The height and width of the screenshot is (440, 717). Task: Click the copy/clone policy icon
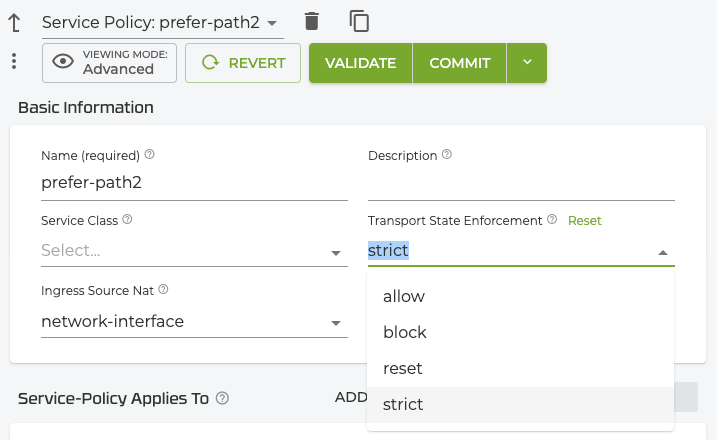click(359, 21)
